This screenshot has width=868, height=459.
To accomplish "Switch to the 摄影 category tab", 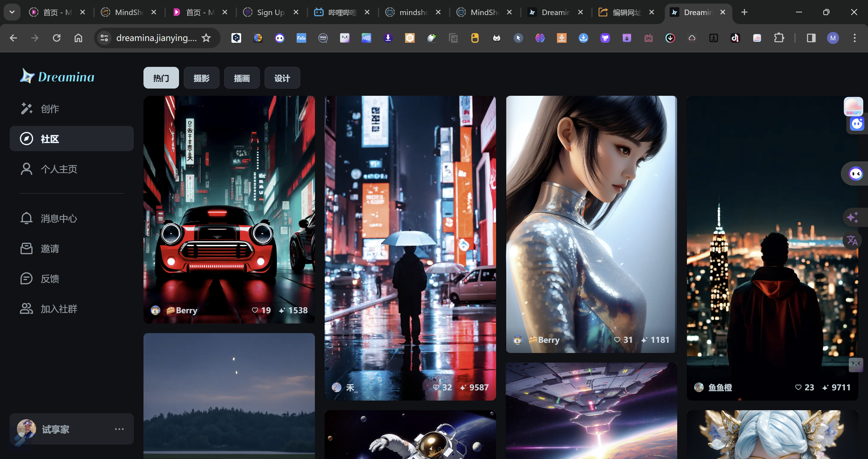I will click(202, 78).
